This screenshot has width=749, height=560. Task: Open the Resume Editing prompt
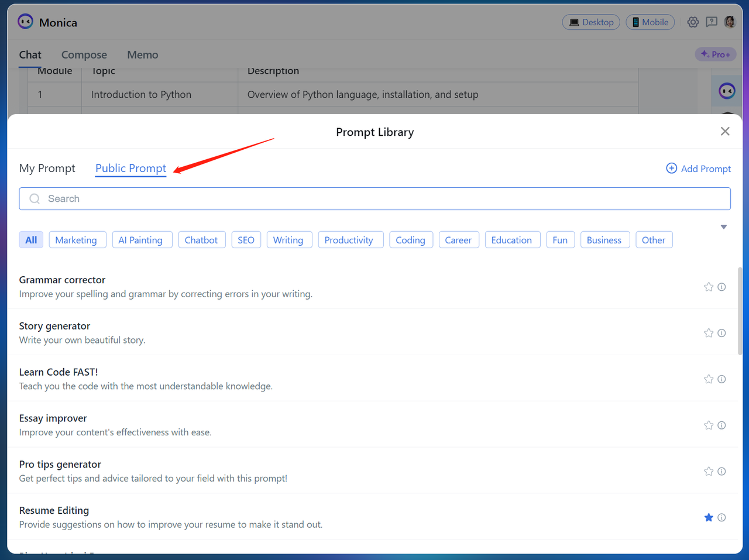click(x=372, y=517)
